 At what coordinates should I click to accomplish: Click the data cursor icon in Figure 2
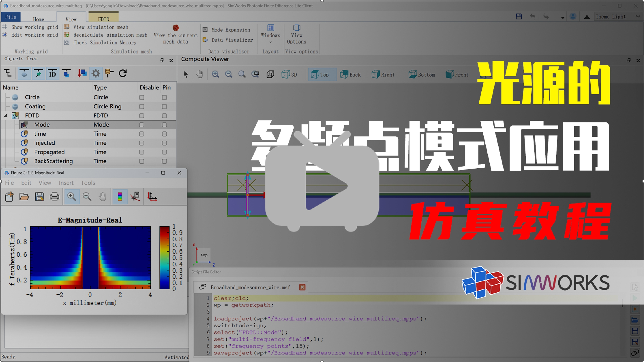(x=135, y=197)
